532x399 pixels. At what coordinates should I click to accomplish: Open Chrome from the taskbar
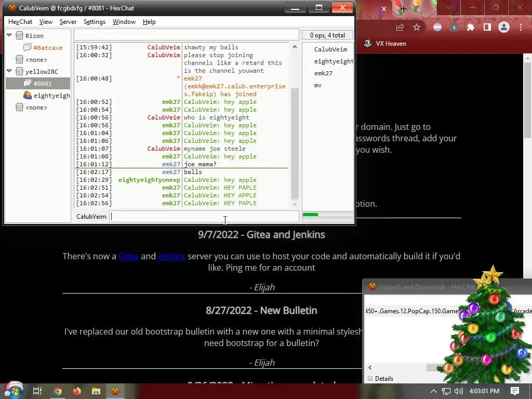coord(58,391)
